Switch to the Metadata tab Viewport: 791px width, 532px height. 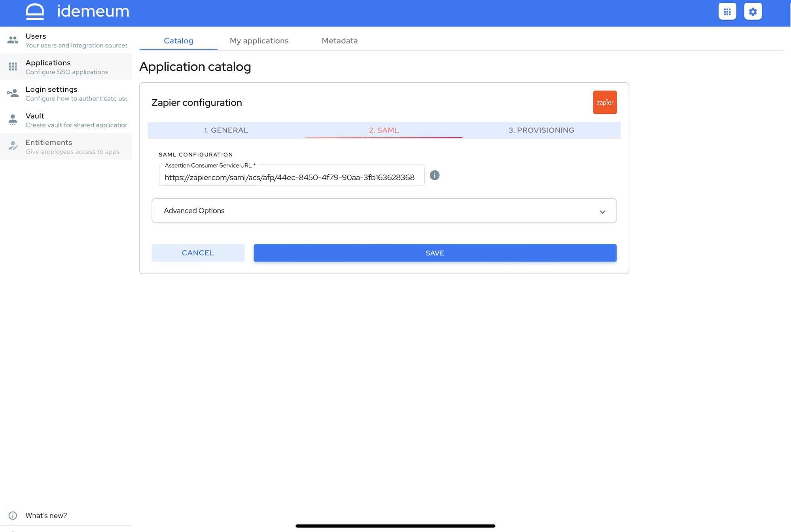pyautogui.click(x=339, y=41)
